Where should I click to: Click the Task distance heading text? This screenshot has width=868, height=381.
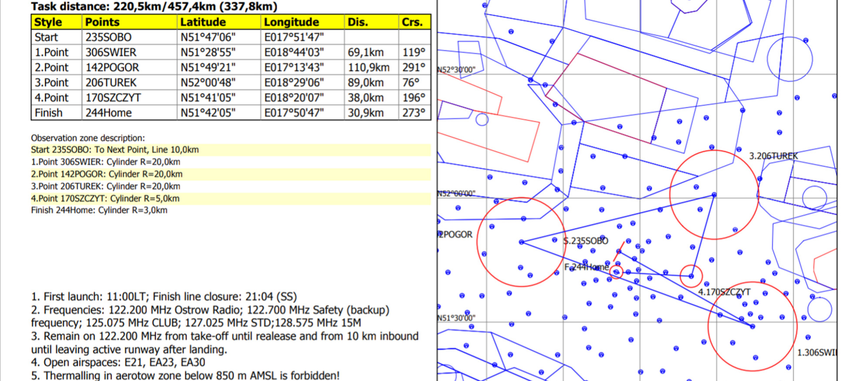coord(154,7)
